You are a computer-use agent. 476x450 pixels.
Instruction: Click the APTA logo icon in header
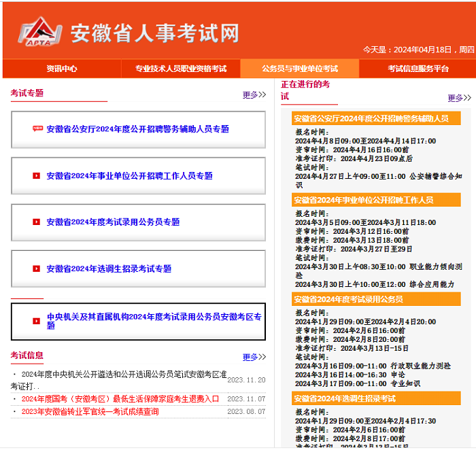click(39, 33)
